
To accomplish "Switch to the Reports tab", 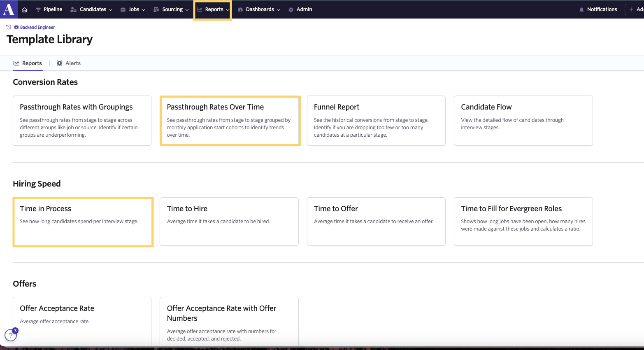I will [x=28, y=63].
